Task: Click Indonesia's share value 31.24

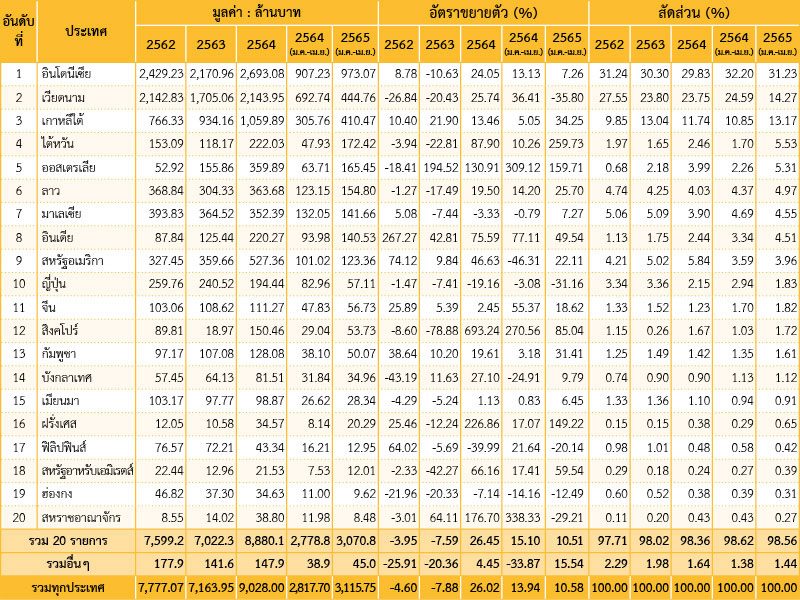Action: coord(613,74)
